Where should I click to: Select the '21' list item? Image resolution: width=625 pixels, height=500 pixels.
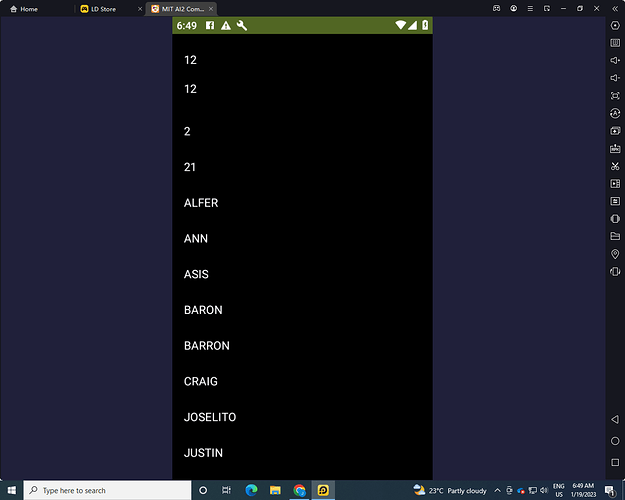(x=302, y=167)
